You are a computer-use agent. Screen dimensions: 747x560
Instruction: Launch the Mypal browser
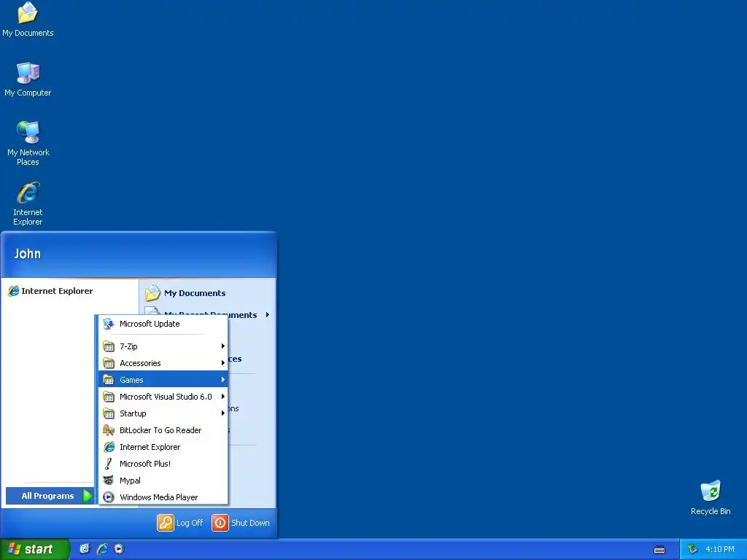tap(163, 481)
